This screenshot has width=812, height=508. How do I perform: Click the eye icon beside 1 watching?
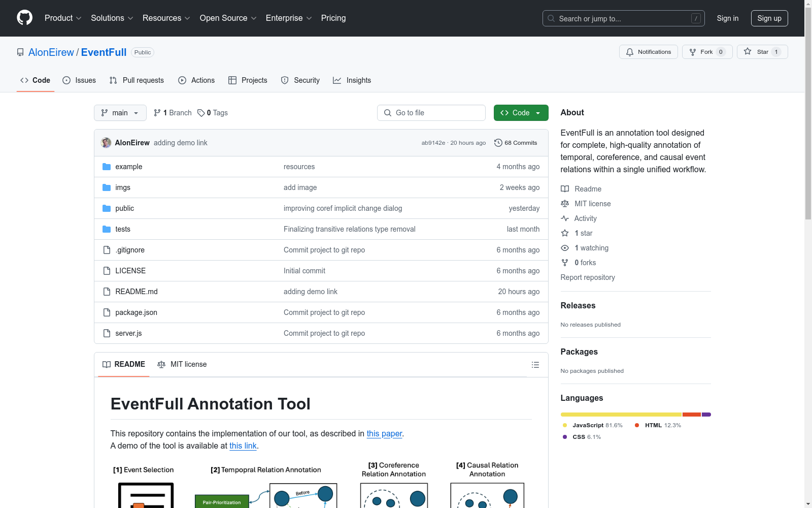point(565,248)
